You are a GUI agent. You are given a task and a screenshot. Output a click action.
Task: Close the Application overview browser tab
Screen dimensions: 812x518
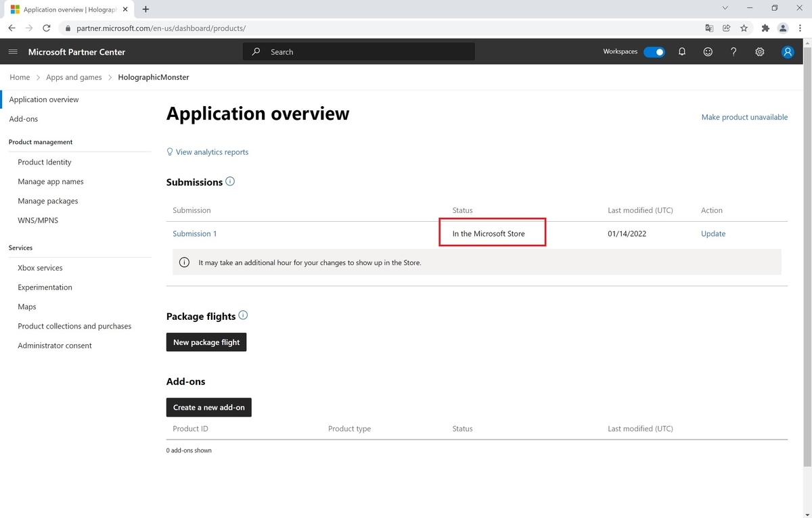127,9
